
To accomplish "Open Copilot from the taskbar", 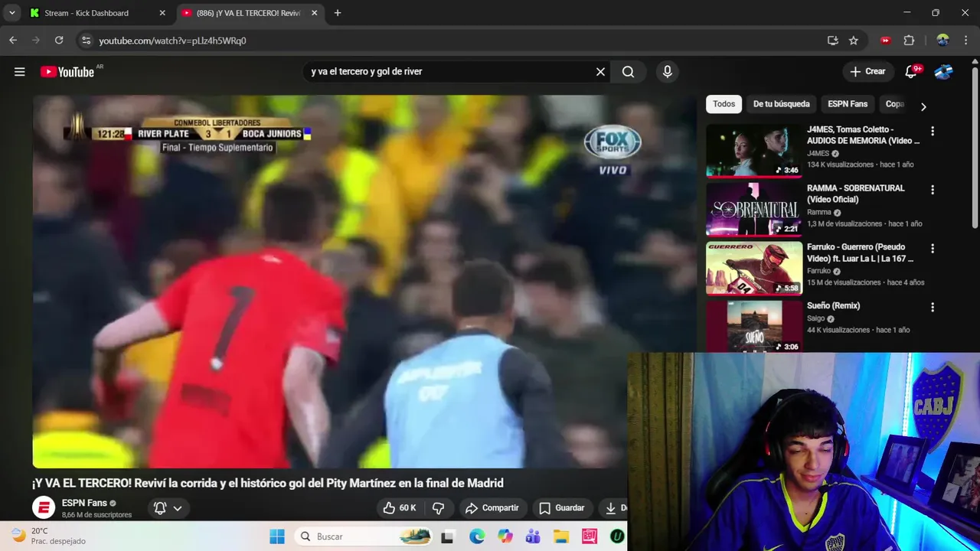I will point(505,536).
